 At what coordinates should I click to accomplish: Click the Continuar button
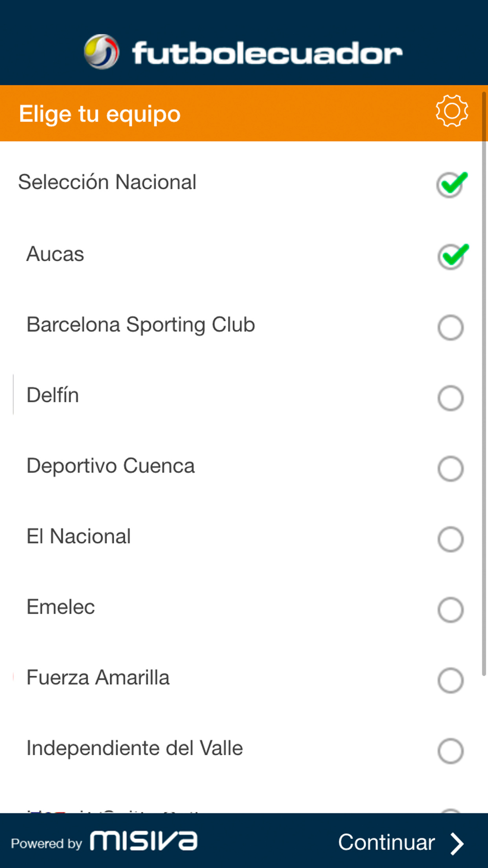tap(401, 843)
